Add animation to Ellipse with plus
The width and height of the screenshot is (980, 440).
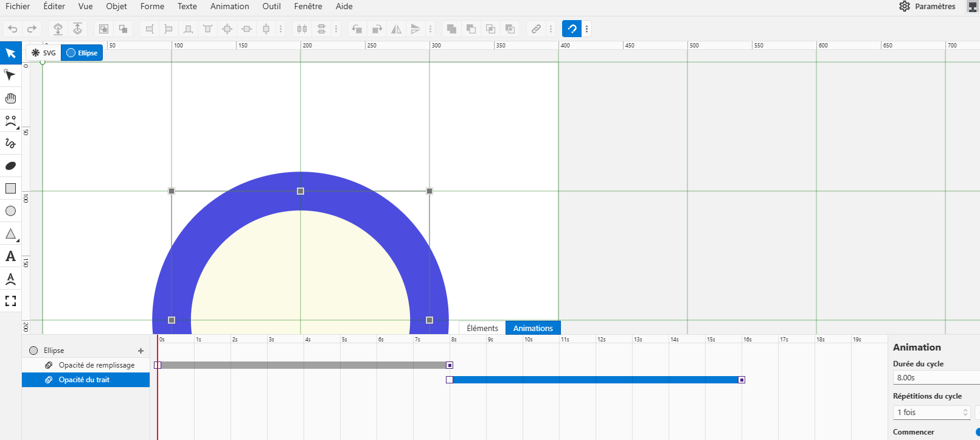[x=141, y=351]
